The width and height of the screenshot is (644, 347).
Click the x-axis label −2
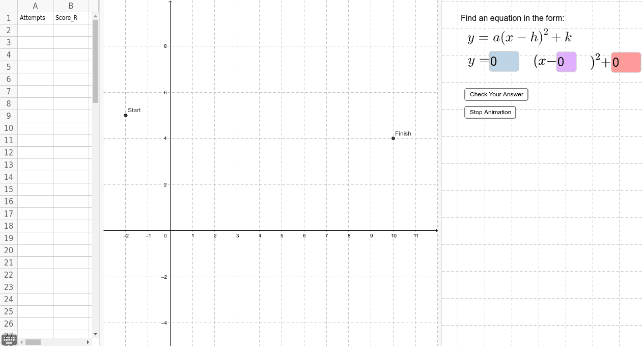pyautogui.click(x=126, y=235)
